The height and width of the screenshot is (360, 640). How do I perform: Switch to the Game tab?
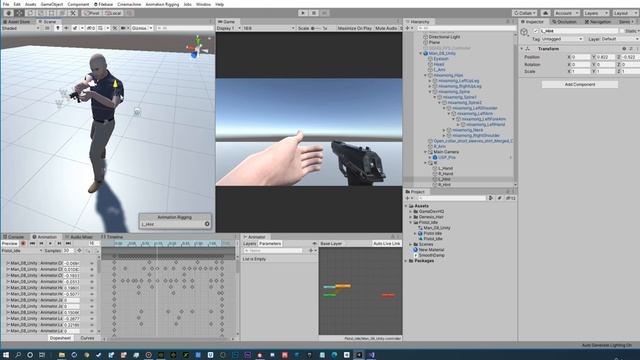[x=227, y=22]
